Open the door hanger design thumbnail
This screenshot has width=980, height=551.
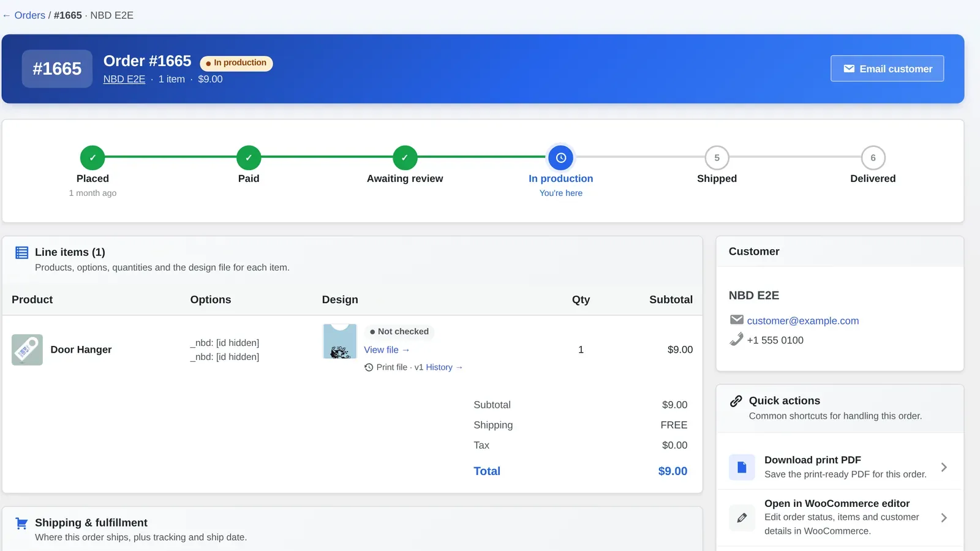[340, 342]
